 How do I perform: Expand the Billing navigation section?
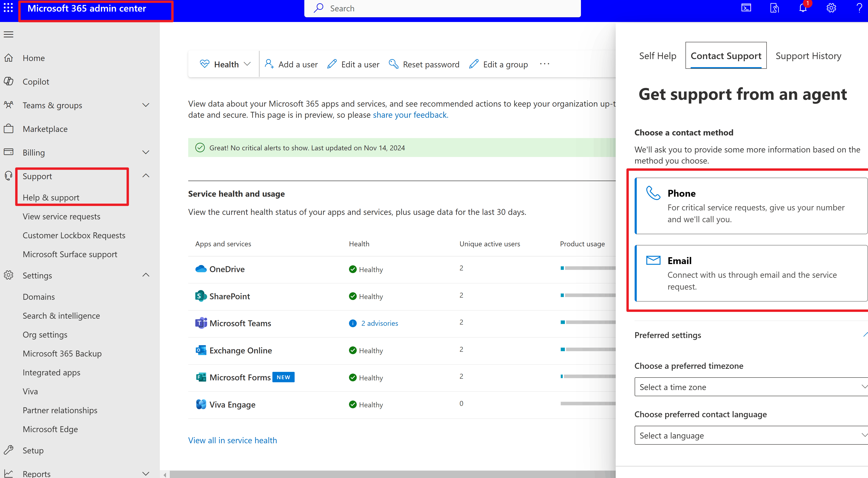coord(146,152)
